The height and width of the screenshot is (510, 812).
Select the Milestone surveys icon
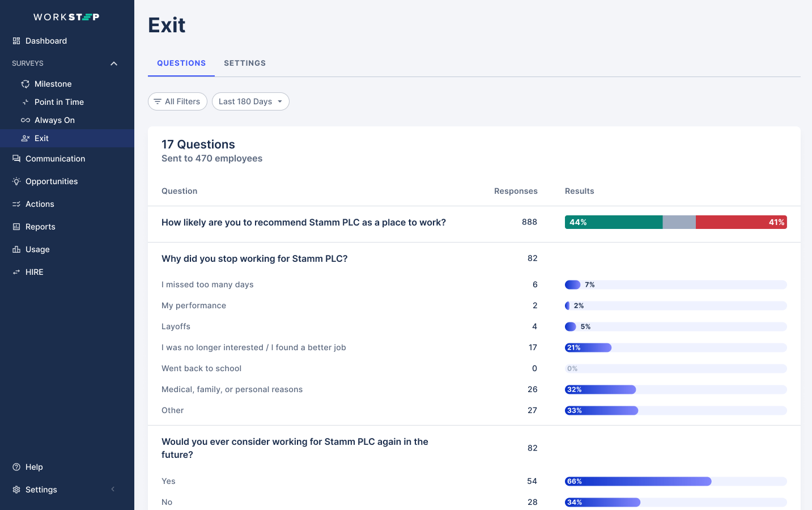[x=24, y=84]
